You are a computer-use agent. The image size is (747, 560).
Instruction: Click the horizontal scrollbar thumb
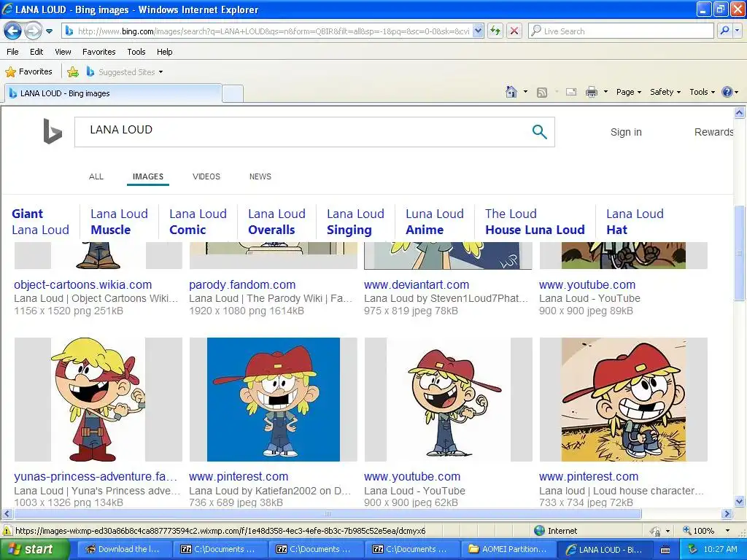(x=328, y=514)
